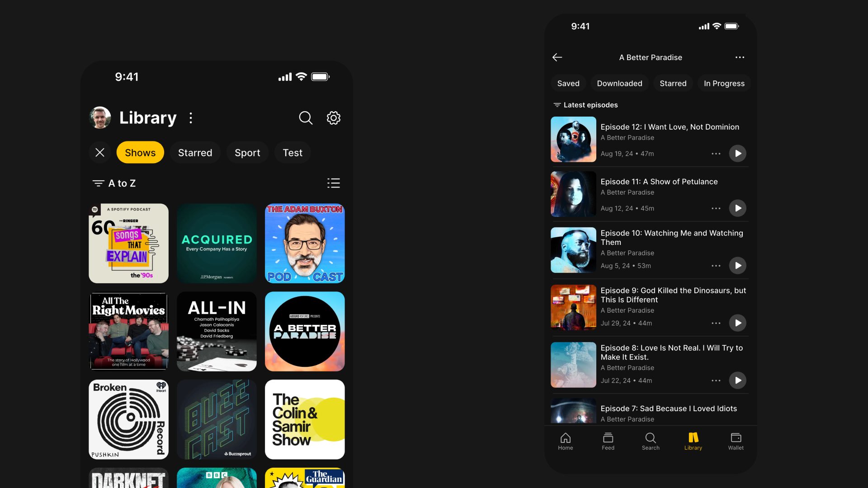Switch to list view layout icon
This screenshot has height=488, width=868.
pyautogui.click(x=334, y=183)
